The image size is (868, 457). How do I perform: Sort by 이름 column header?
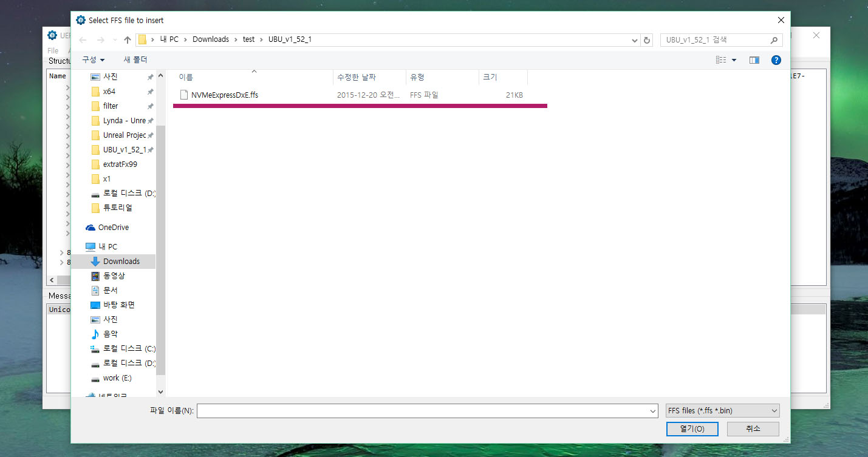point(254,77)
